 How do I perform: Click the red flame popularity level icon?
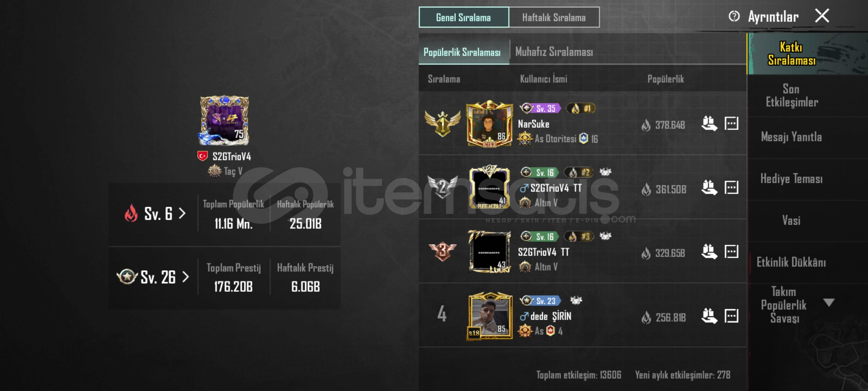click(131, 213)
